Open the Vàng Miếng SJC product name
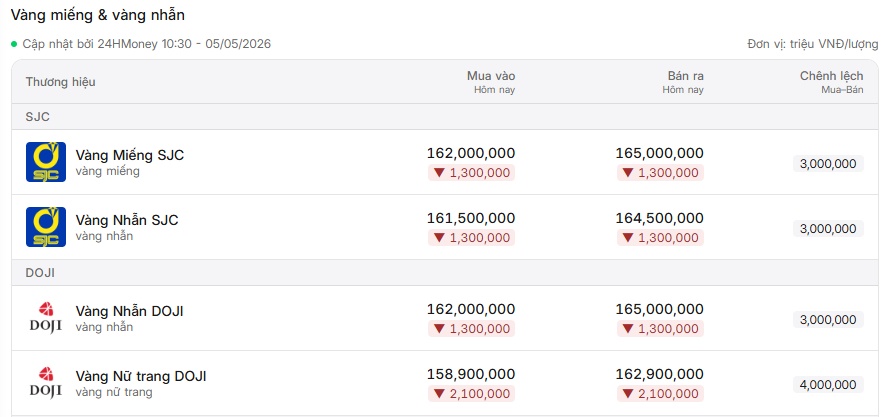 click(x=130, y=155)
